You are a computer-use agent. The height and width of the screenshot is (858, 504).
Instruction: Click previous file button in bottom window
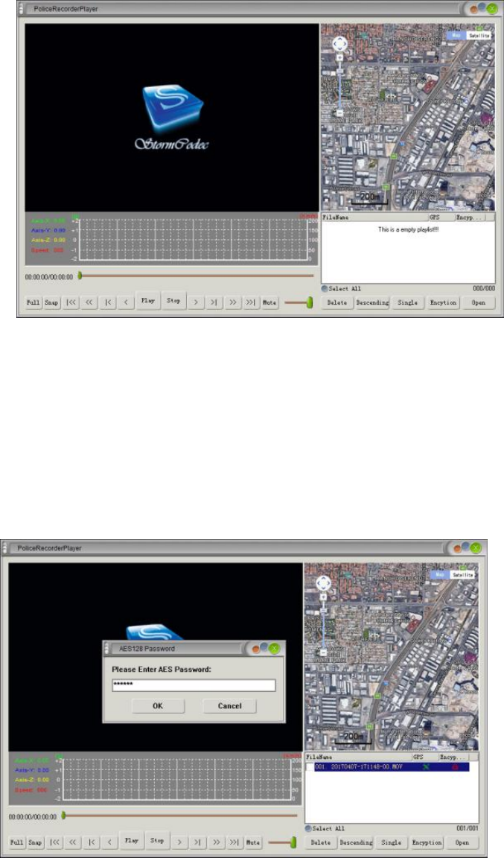(92, 842)
